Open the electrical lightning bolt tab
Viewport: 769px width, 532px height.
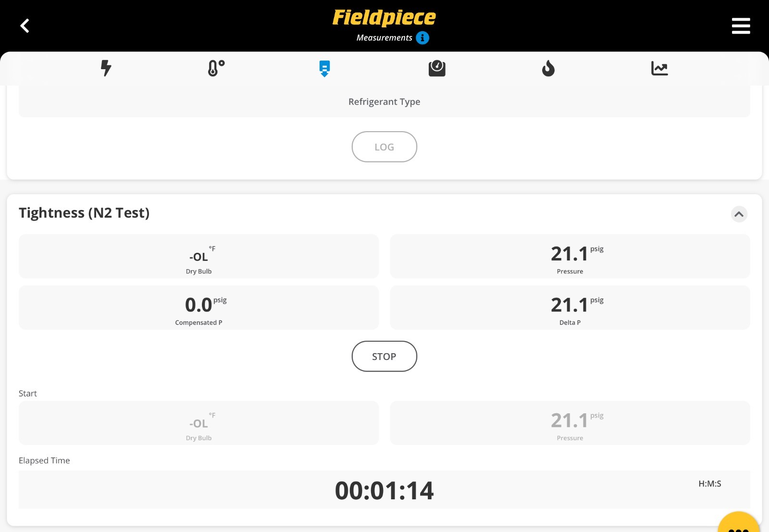(x=106, y=68)
